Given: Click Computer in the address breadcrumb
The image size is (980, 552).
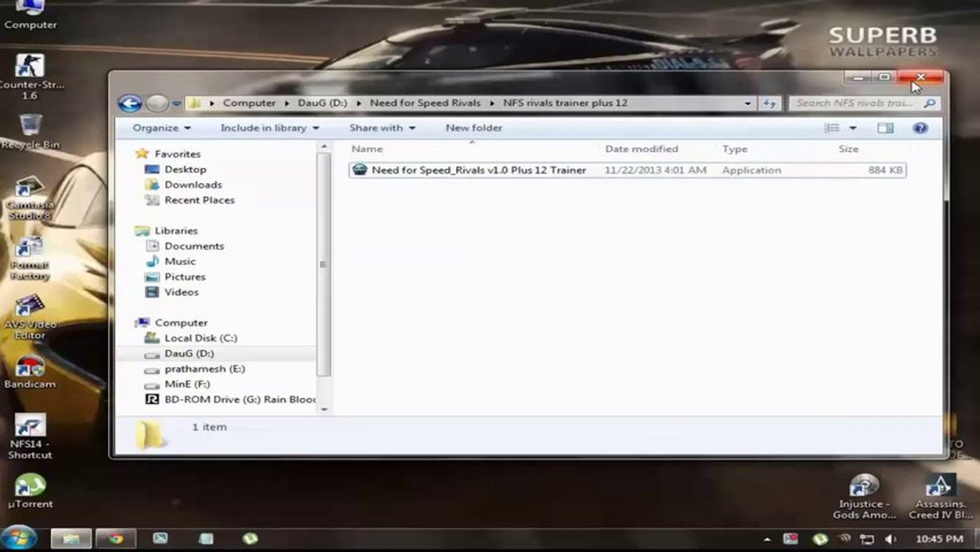Looking at the screenshot, I should point(249,103).
